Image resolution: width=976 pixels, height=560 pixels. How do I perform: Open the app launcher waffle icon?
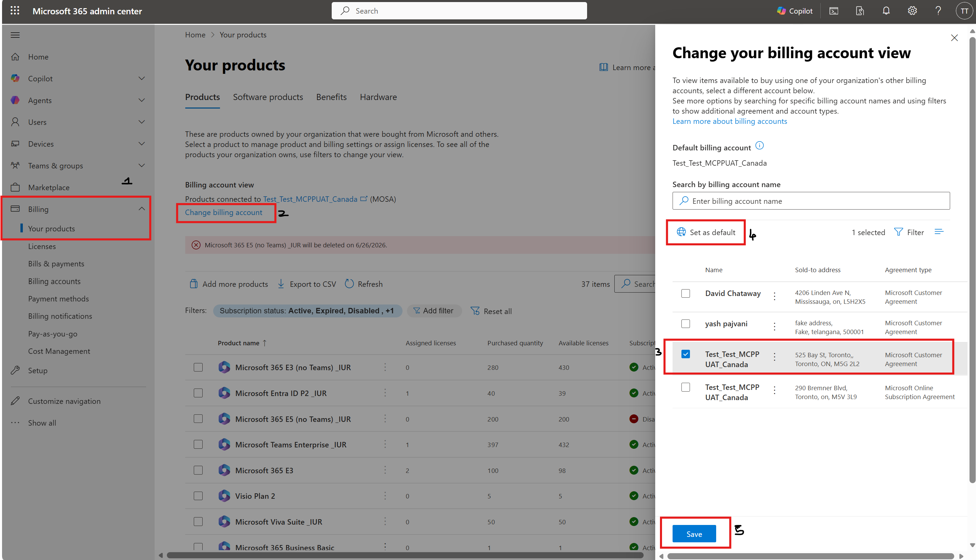(15, 11)
